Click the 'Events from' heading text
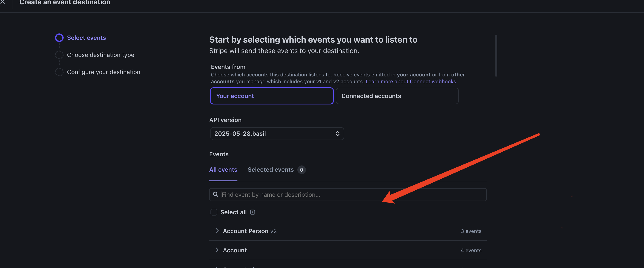The width and height of the screenshot is (644, 268). [x=228, y=67]
